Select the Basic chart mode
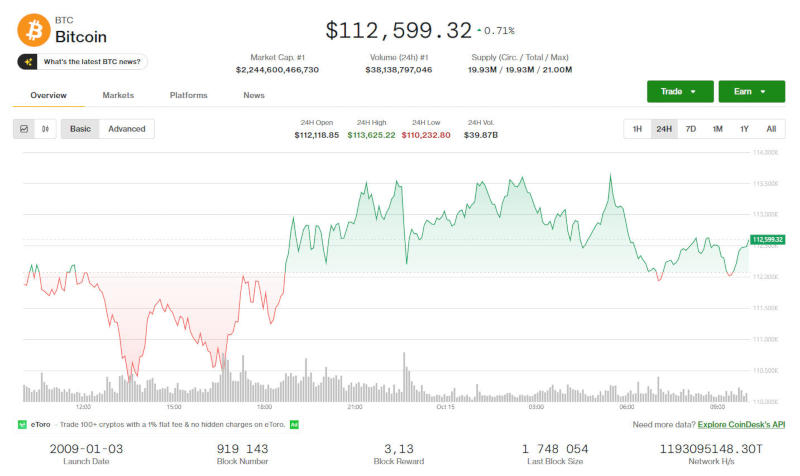 coord(80,129)
